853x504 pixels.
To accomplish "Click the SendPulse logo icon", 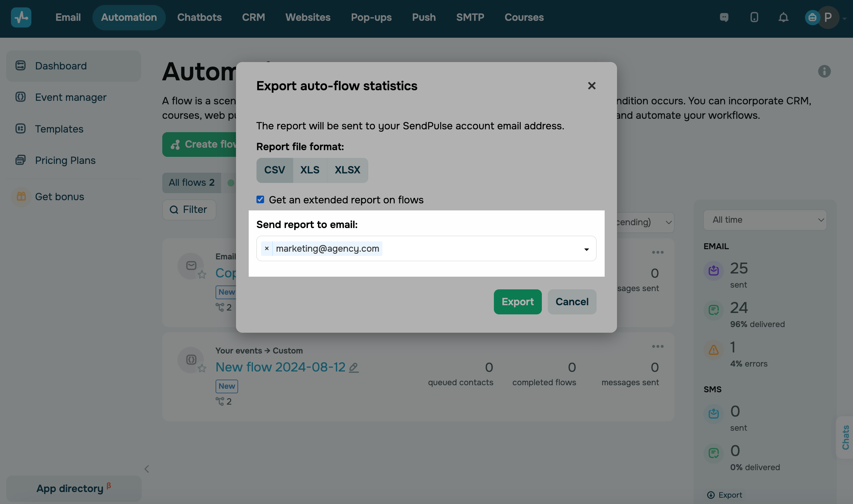I will coord(21,17).
